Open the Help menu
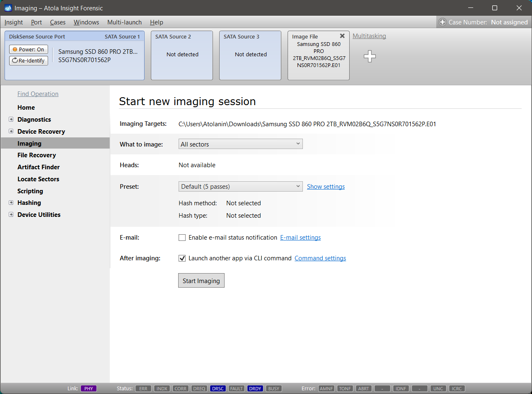 (157, 22)
